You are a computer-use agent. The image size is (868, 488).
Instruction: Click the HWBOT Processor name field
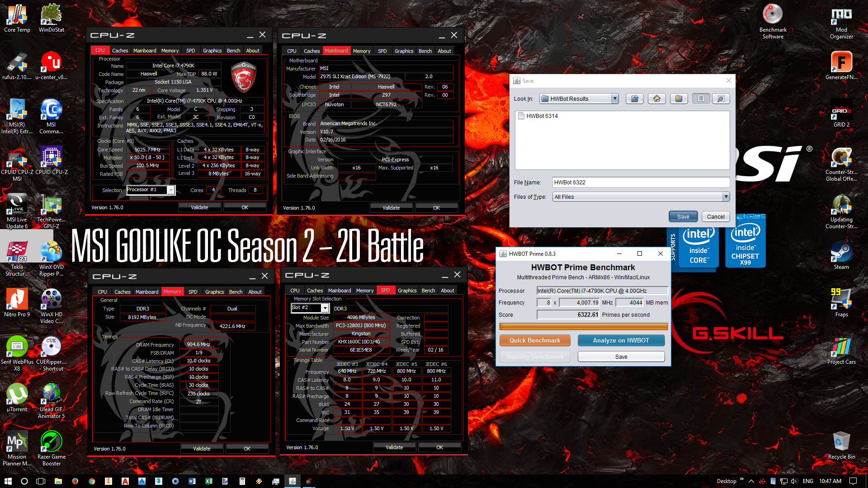[x=602, y=291]
